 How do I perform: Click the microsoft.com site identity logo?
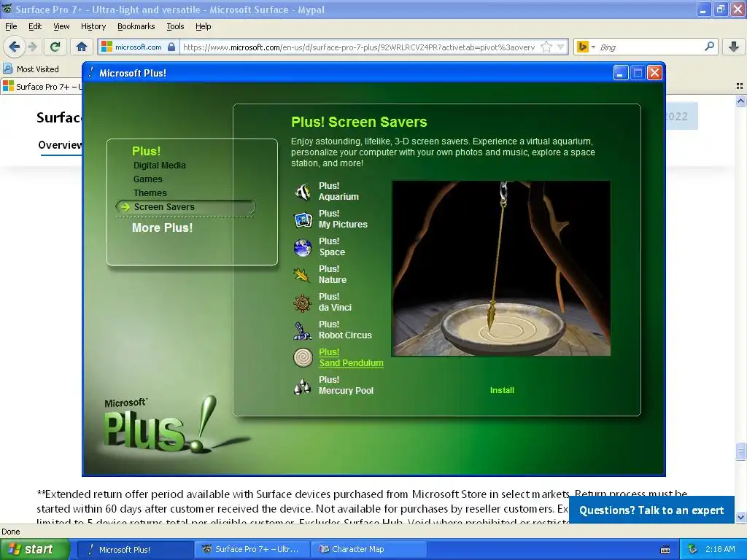click(x=107, y=47)
